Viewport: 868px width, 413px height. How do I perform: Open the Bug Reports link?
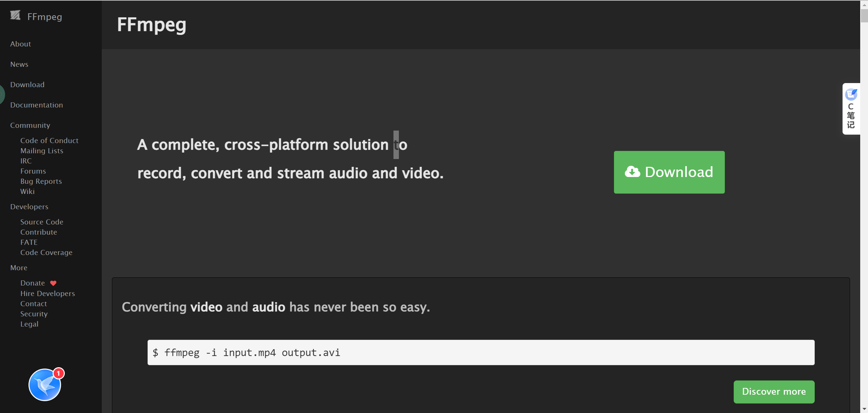41,181
